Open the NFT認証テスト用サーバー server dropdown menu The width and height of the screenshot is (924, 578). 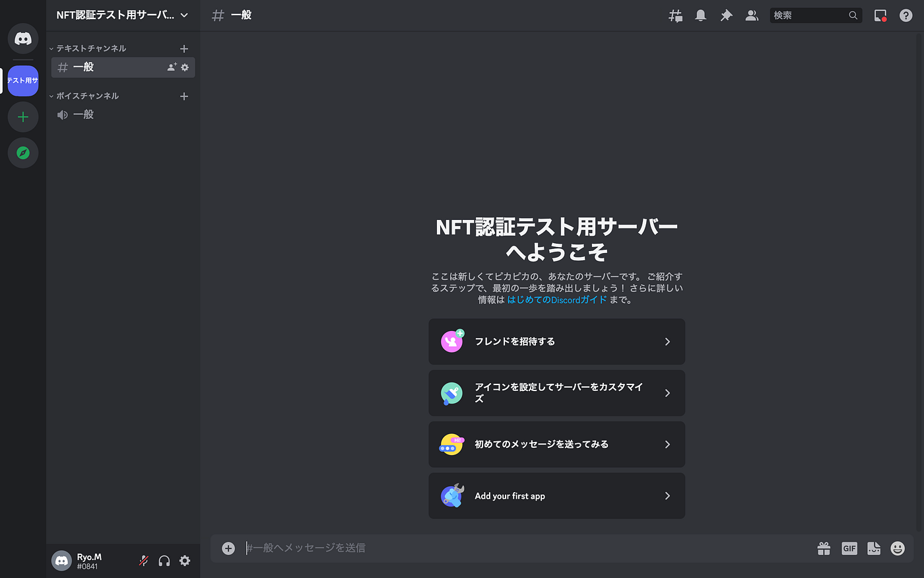coord(123,15)
